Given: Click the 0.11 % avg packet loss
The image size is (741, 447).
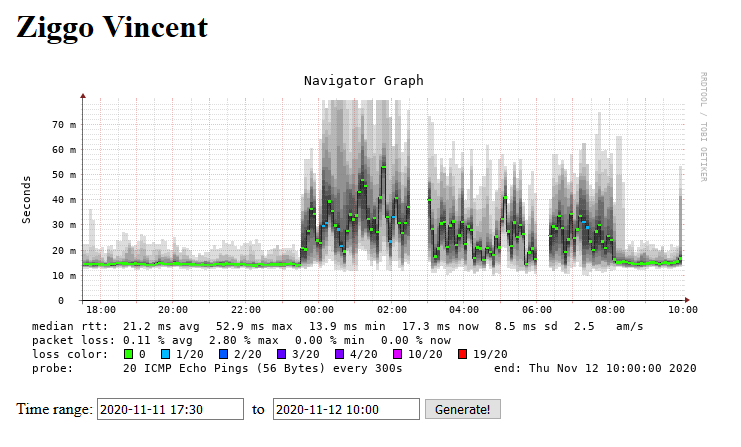Looking at the screenshot, I should pos(158,340).
